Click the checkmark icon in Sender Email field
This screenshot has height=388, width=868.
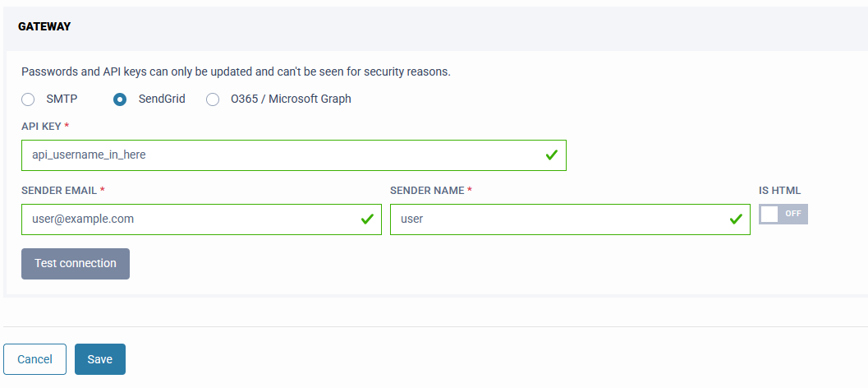coord(367,219)
